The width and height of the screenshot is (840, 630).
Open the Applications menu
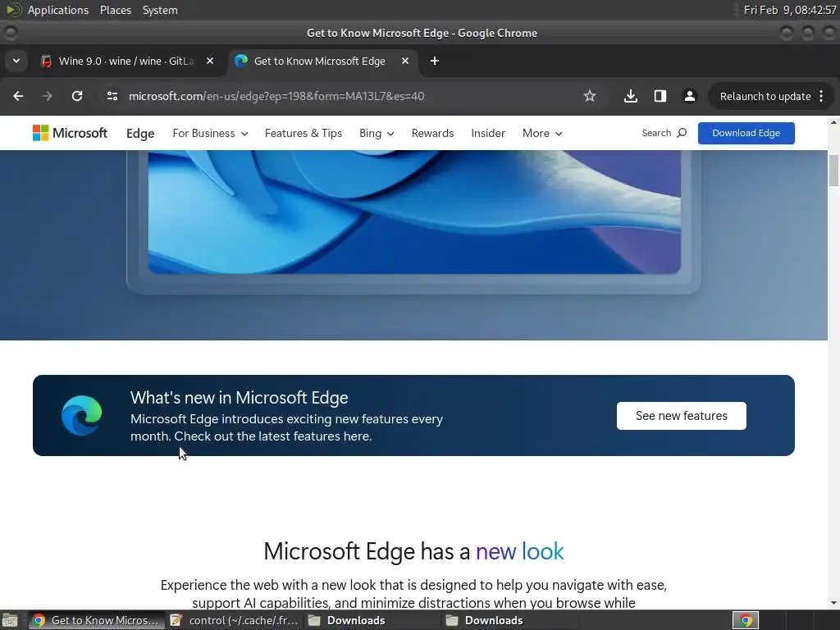pos(58,10)
